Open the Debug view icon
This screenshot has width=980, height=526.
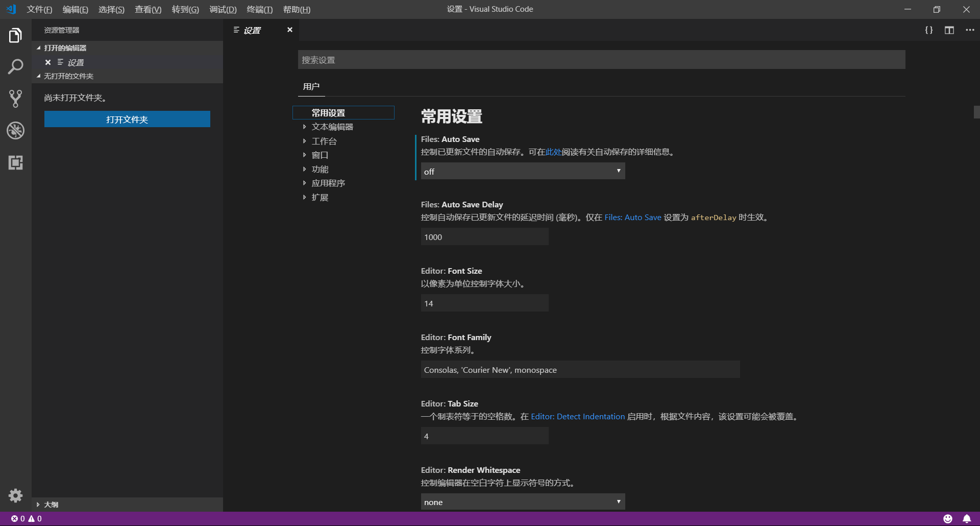click(x=15, y=131)
